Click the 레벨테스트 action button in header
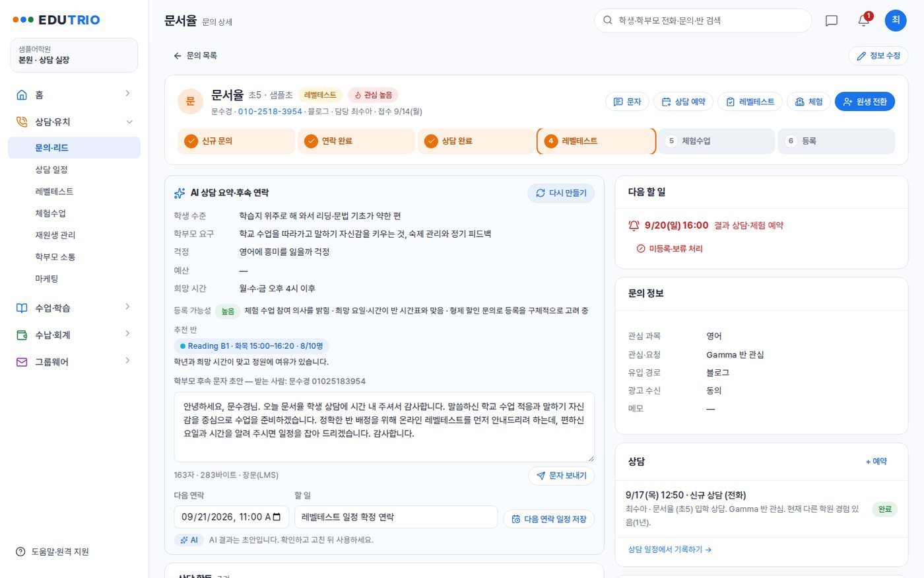The height and width of the screenshot is (578, 924). pyautogui.click(x=750, y=102)
